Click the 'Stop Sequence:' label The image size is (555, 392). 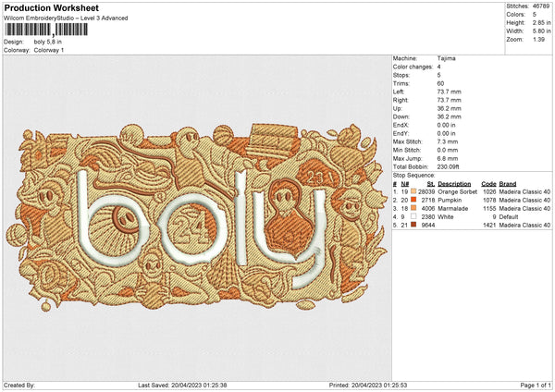[x=413, y=176]
